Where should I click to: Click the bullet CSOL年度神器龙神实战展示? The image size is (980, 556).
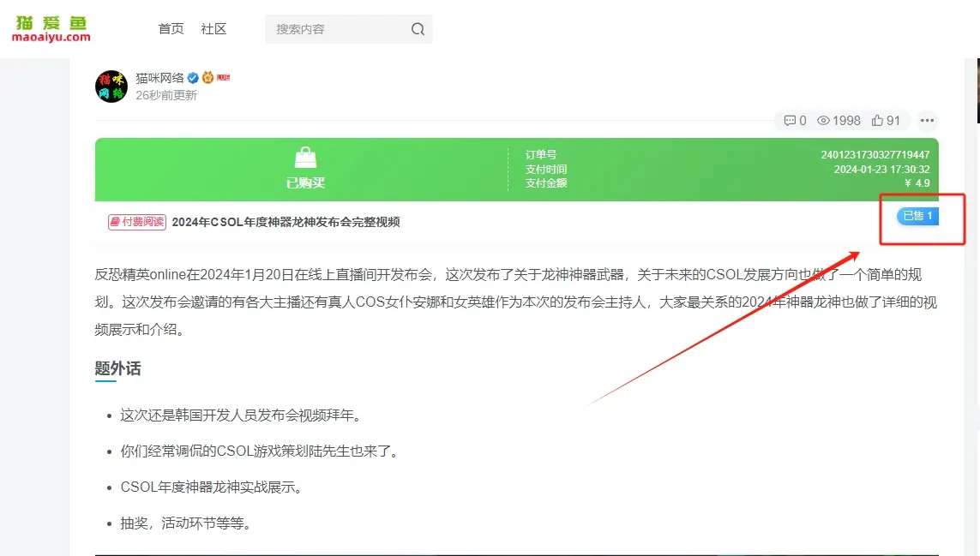coord(211,487)
